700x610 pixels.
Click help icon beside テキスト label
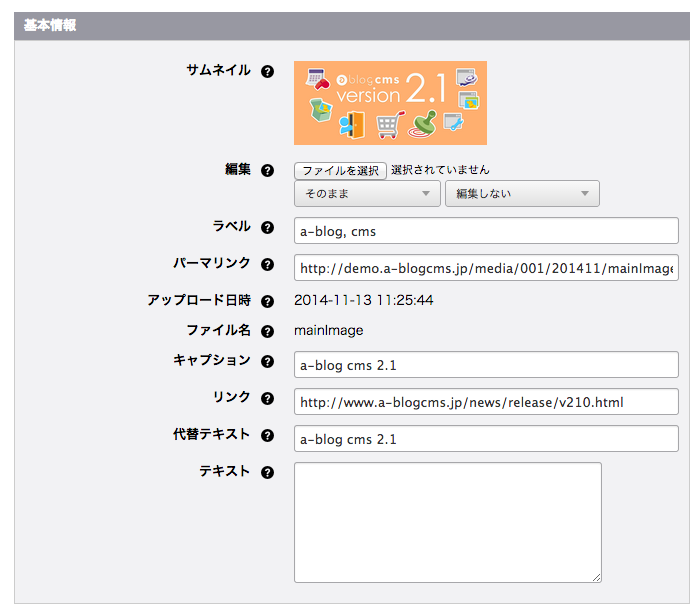coord(267,473)
